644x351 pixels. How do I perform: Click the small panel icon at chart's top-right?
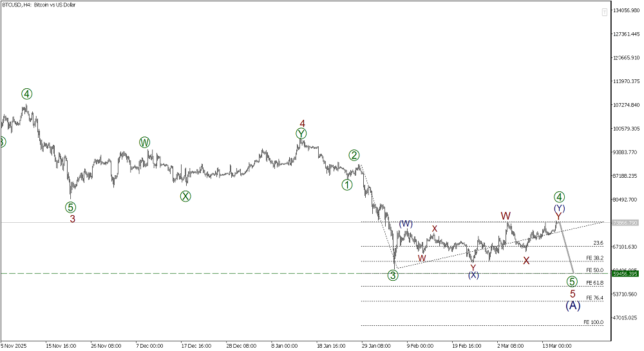click(x=604, y=12)
